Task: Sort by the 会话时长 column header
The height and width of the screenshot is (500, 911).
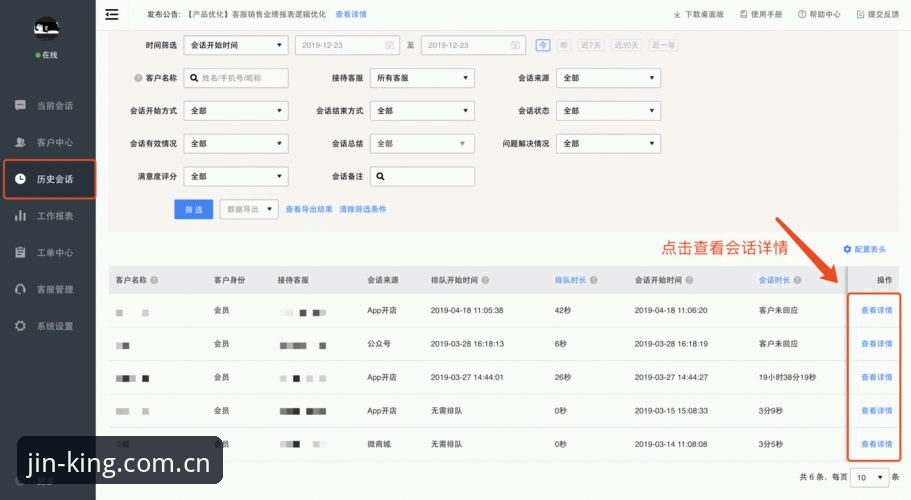Action: [774, 280]
